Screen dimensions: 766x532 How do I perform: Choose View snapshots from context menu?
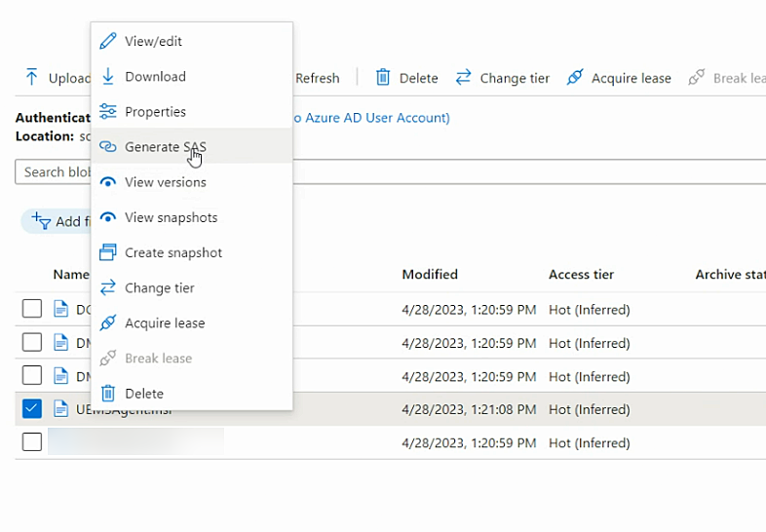click(x=171, y=217)
